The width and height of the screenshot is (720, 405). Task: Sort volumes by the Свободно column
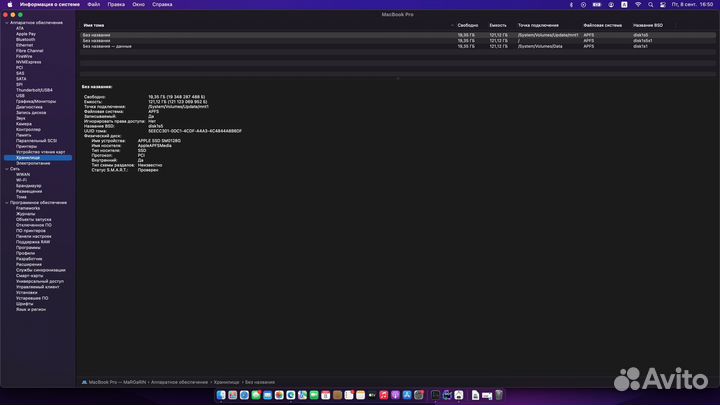coord(467,24)
